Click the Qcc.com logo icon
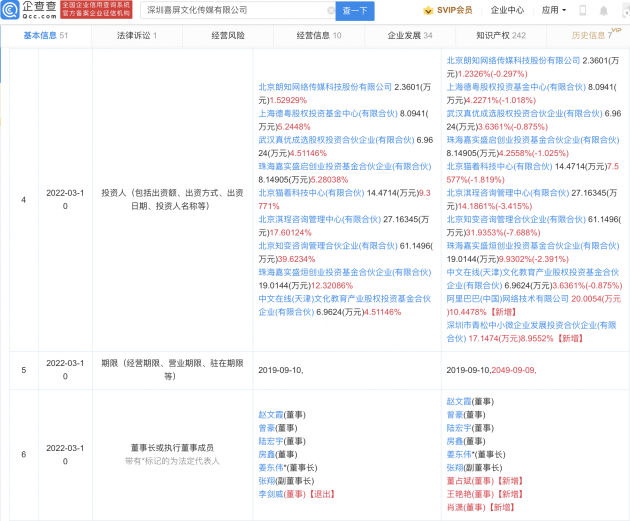630x521 pixels. click(10, 10)
